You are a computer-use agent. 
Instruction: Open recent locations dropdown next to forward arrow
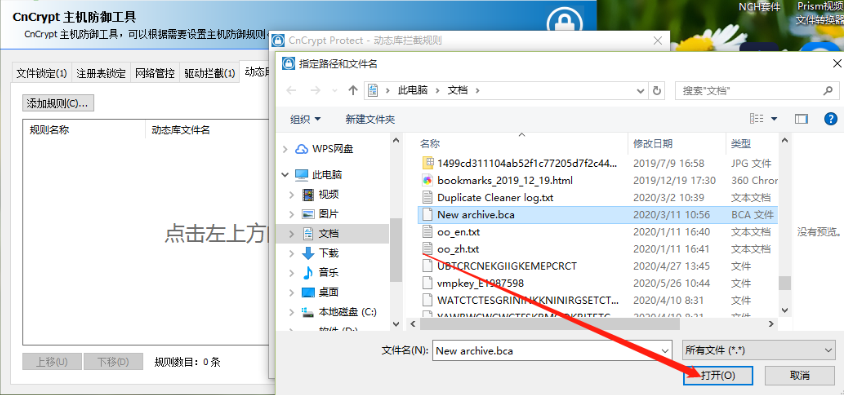[335, 91]
